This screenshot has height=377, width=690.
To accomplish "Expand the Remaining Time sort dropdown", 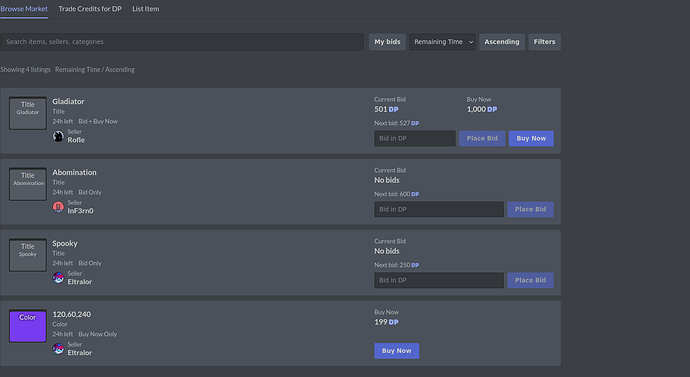I will coord(442,42).
